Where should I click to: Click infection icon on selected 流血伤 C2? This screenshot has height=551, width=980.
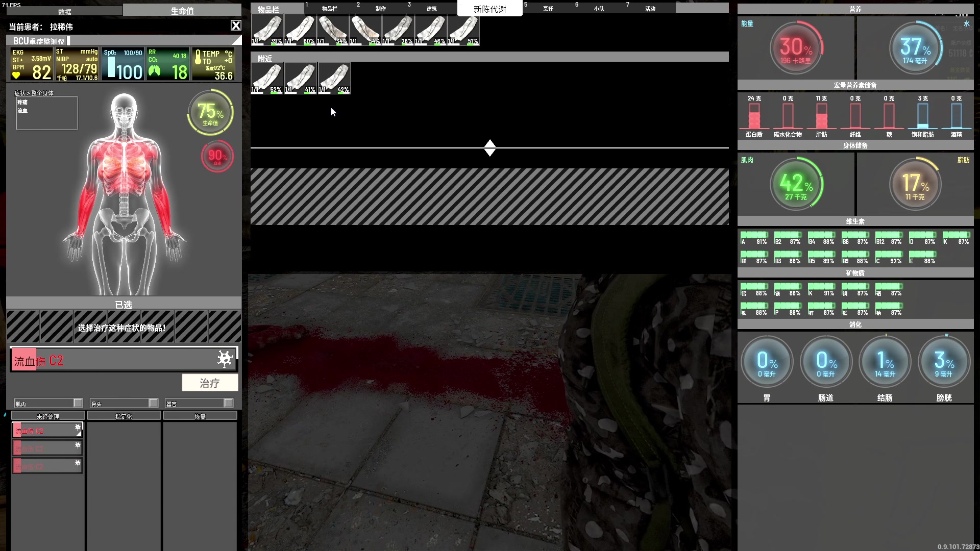[x=225, y=359]
